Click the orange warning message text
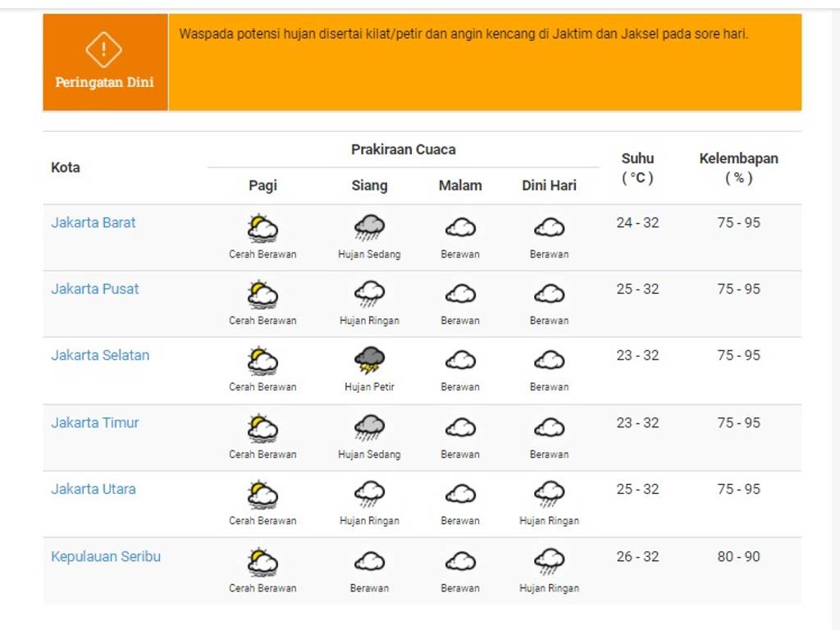 (x=463, y=34)
